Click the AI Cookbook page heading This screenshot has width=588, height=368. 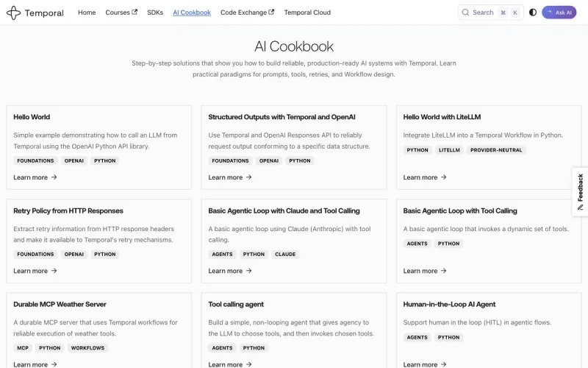[x=293, y=46]
